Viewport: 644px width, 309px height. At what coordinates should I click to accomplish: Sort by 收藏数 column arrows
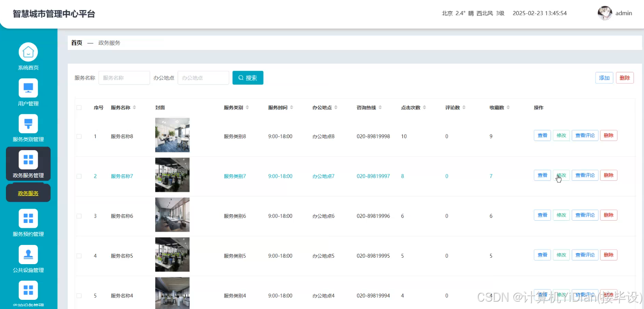tap(508, 108)
